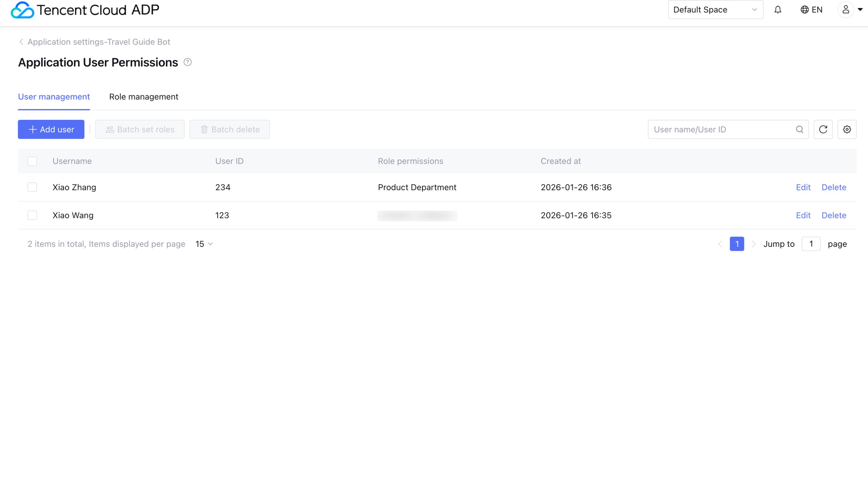The height and width of the screenshot is (490, 868).
Task: Check the Xiao Zhang row checkbox
Action: click(x=32, y=187)
